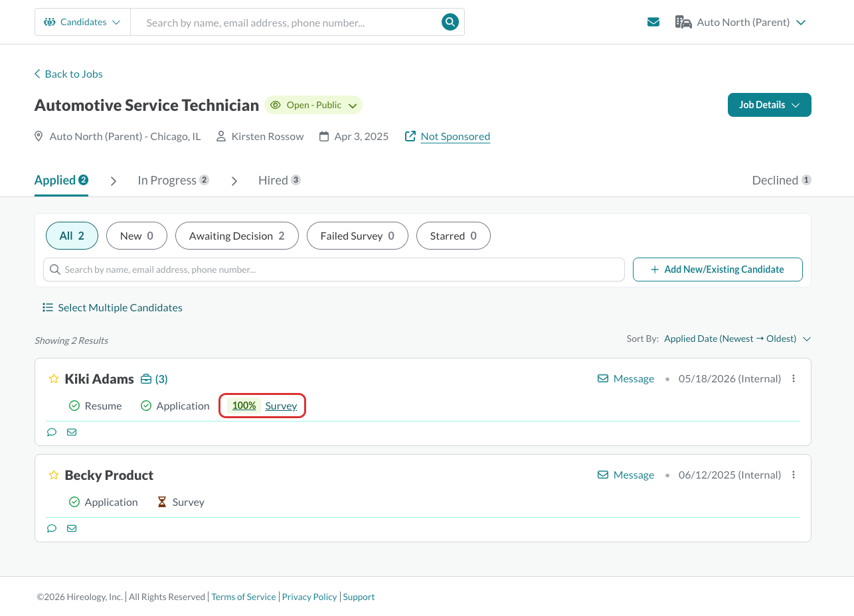
Task: Click Becky Product hourglass Survey icon
Action: pos(162,502)
